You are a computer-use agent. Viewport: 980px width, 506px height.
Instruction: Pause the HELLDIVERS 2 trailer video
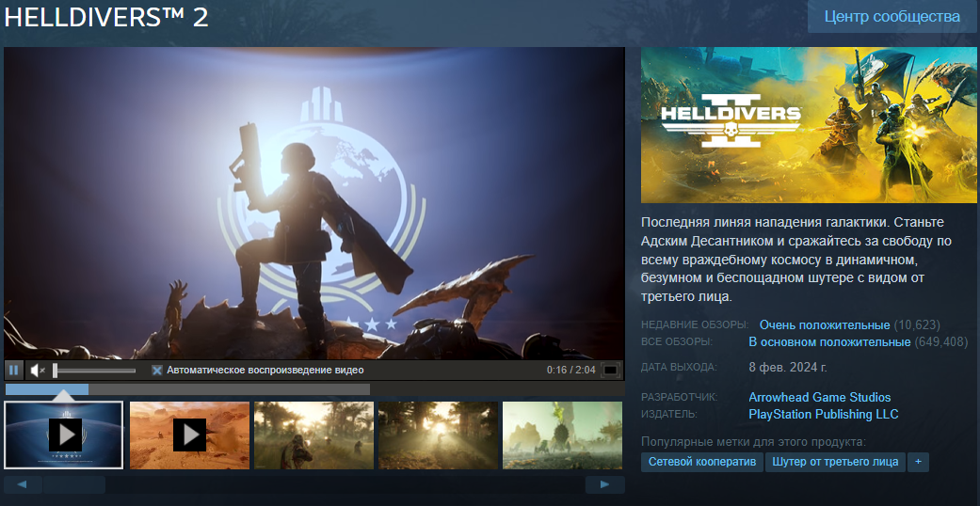14,371
